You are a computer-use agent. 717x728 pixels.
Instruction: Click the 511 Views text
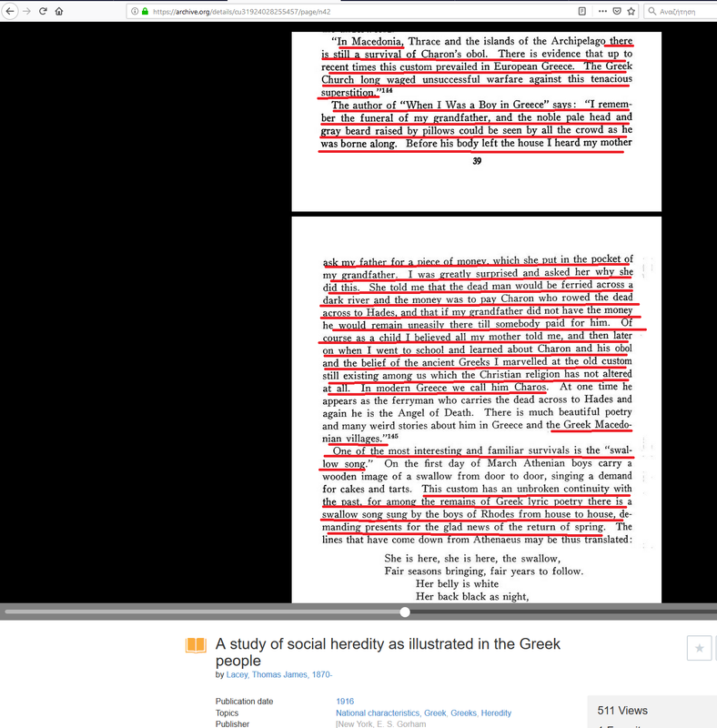pyautogui.click(x=622, y=711)
